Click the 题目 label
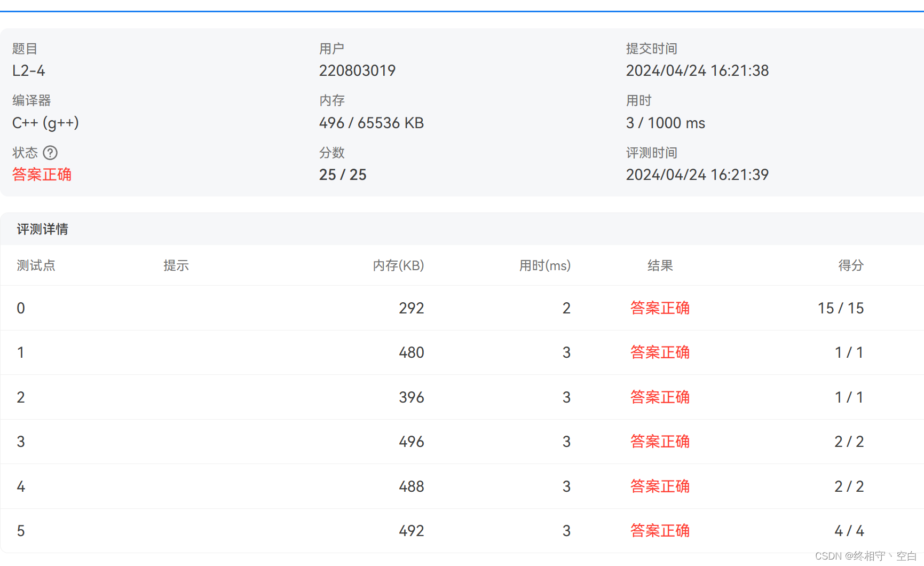The width and height of the screenshot is (924, 566). (x=25, y=49)
